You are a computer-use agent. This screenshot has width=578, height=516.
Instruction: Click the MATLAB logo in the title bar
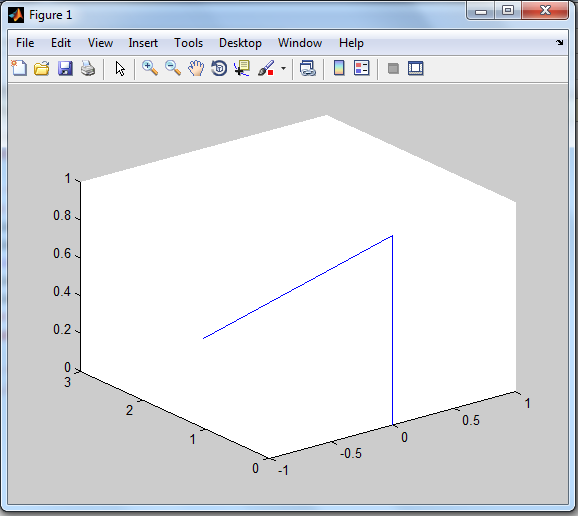point(16,15)
